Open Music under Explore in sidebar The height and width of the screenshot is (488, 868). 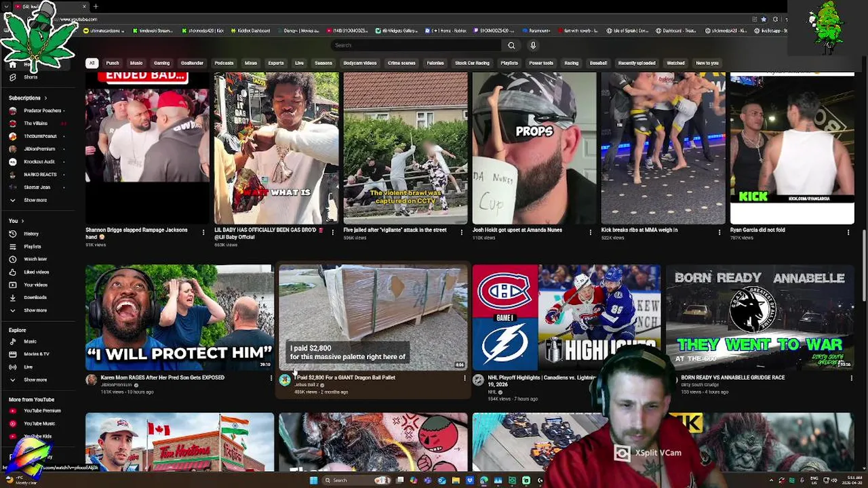[31, 342]
